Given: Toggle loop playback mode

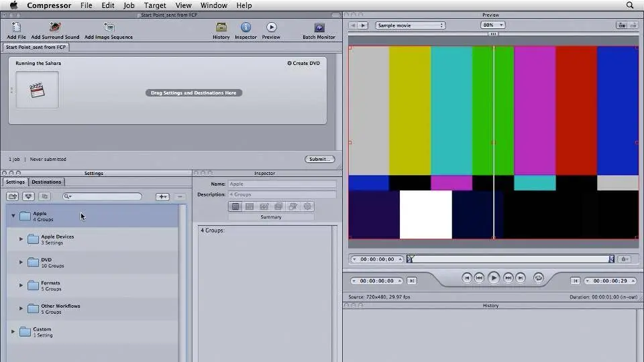Looking at the screenshot, I should pyautogui.click(x=539, y=278).
